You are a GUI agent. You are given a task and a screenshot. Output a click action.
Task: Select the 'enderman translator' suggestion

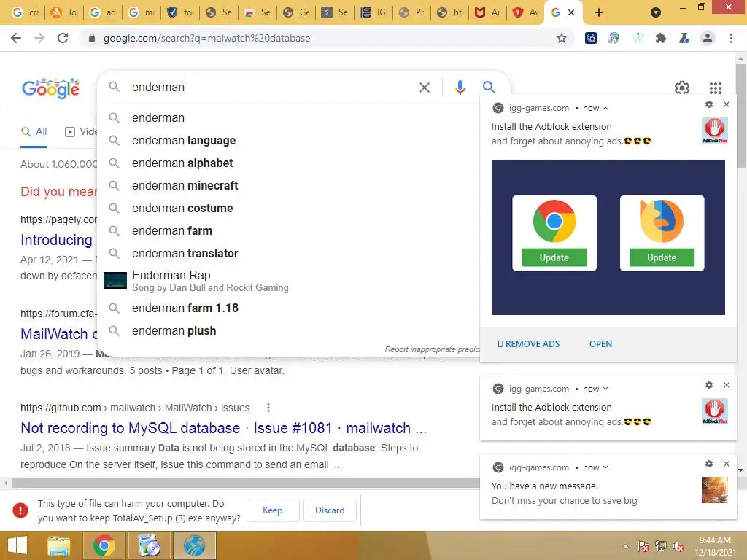click(x=289, y=253)
